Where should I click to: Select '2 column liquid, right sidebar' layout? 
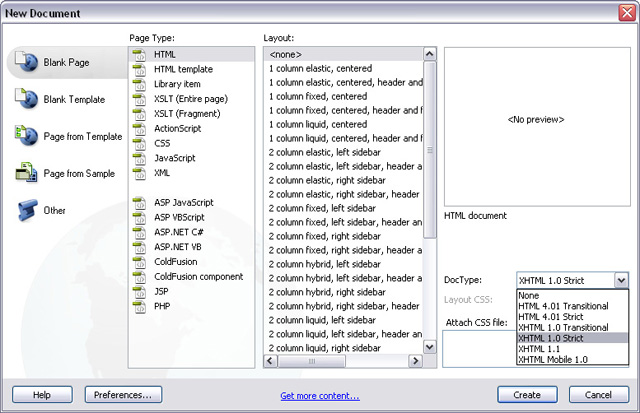click(344, 348)
